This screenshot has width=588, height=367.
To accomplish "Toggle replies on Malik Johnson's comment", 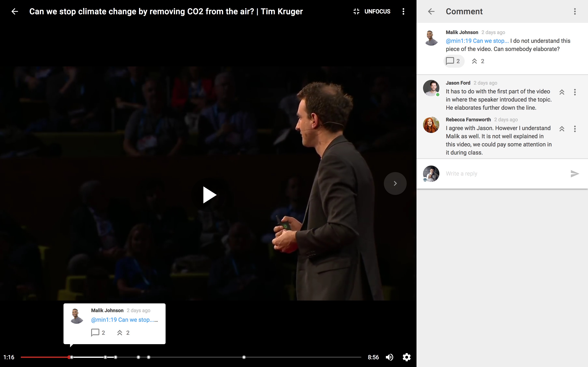I will (453, 61).
